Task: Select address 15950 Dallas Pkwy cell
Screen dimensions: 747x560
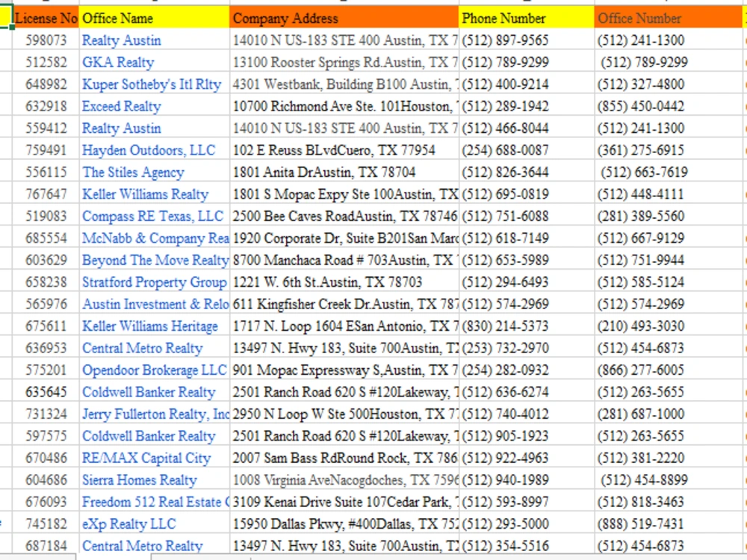Action: (x=344, y=524)
